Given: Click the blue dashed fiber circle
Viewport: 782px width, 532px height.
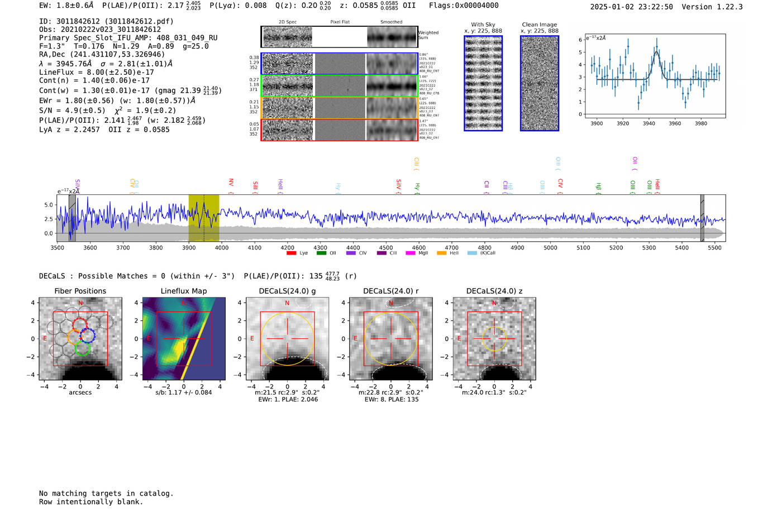Looking at the screenshot, I should [87, 336].
